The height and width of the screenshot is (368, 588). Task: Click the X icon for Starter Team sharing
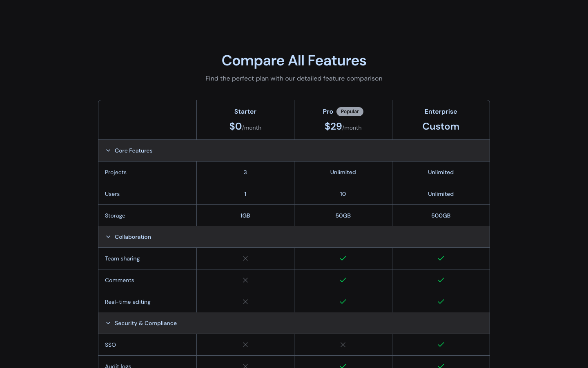click(245, 258)
